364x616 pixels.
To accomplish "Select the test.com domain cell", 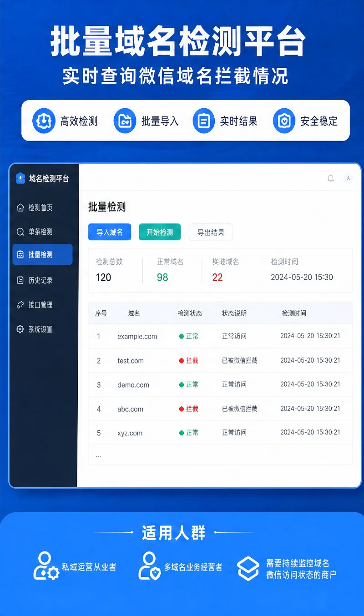I will 131,361.
